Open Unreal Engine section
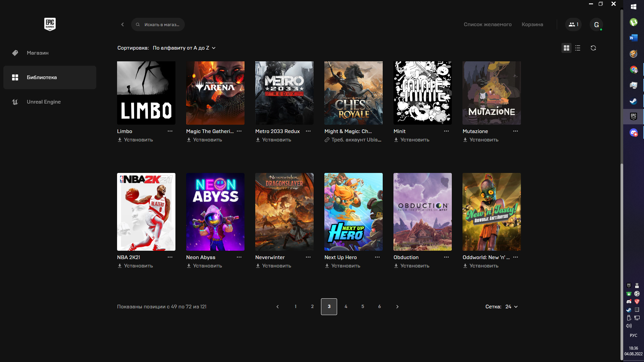 click(50, 102)
